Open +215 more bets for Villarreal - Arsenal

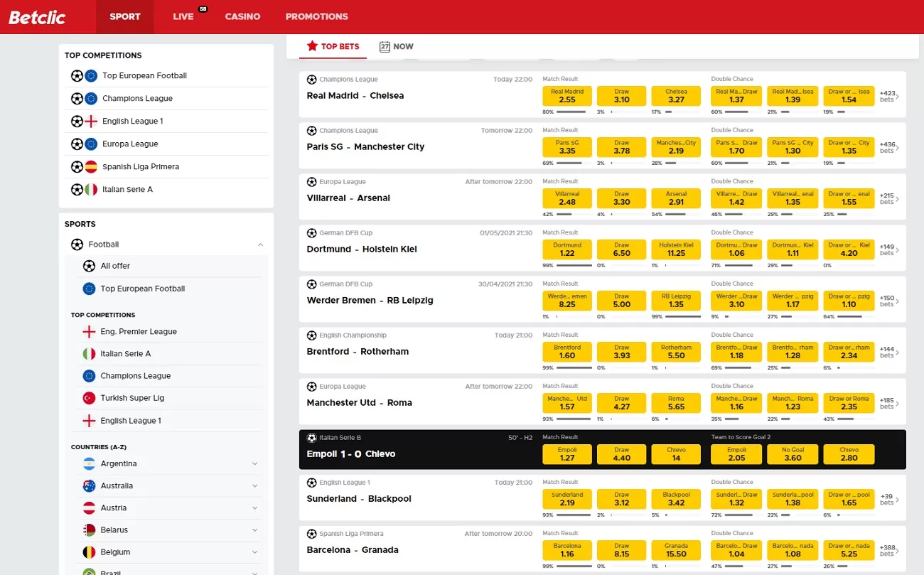tap(889, 198)
